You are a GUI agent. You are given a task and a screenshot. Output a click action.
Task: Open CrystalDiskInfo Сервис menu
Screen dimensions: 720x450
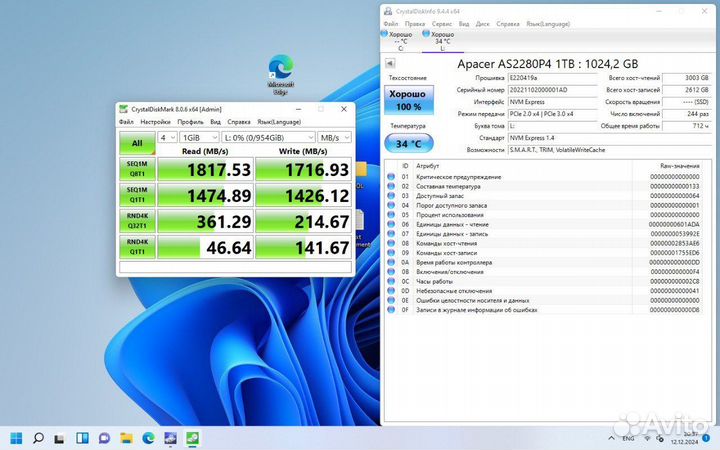point(442,23)
